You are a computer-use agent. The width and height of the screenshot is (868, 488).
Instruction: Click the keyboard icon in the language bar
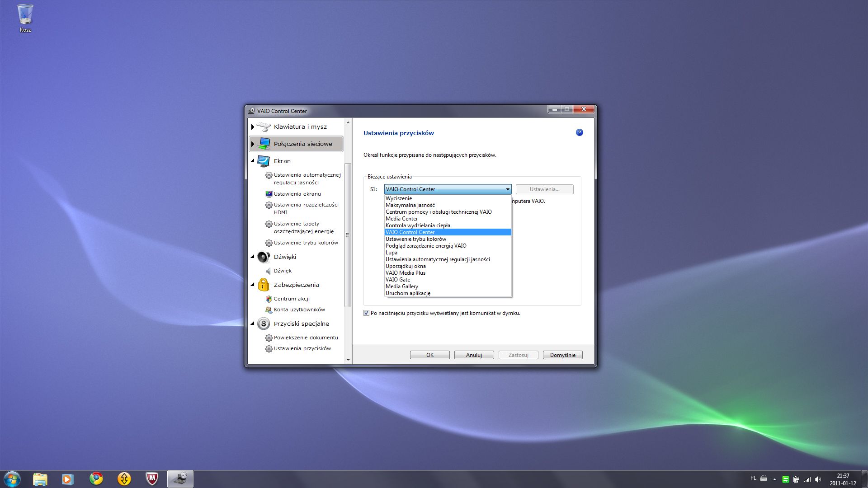point(764,478)
